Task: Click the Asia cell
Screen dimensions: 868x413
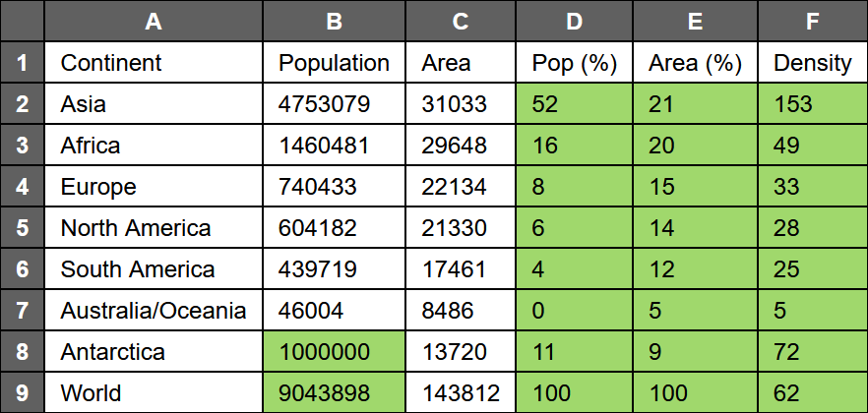Action: coord(153,104)
